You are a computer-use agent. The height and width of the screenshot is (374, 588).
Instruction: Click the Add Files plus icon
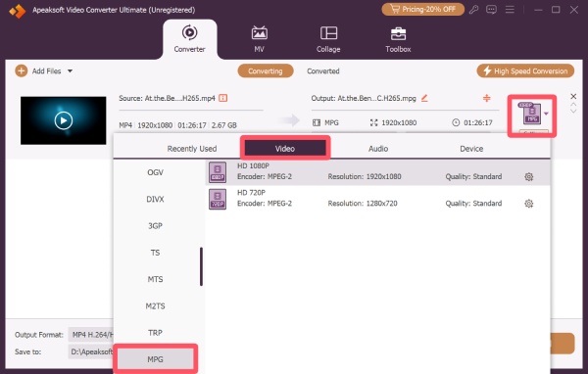[22, 70]
